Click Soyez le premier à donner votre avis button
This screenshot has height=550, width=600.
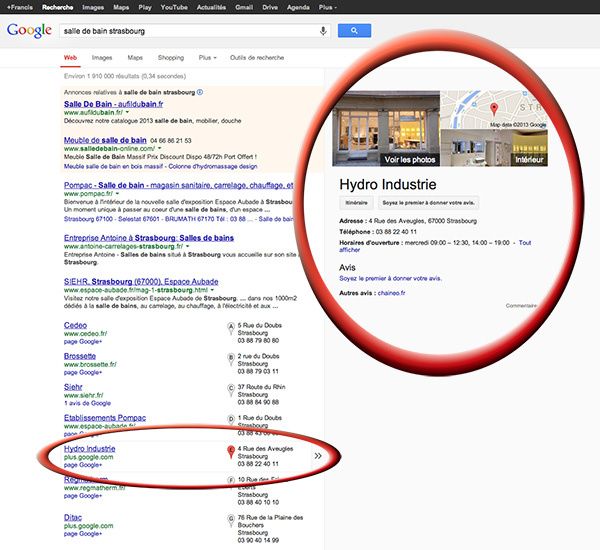(428, 203)
